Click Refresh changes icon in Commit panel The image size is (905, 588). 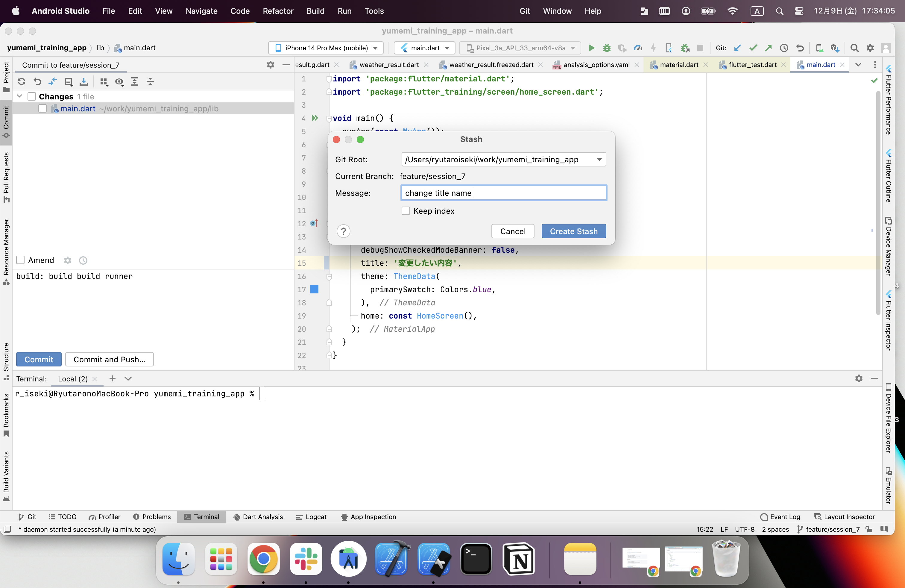click(22, 81)
